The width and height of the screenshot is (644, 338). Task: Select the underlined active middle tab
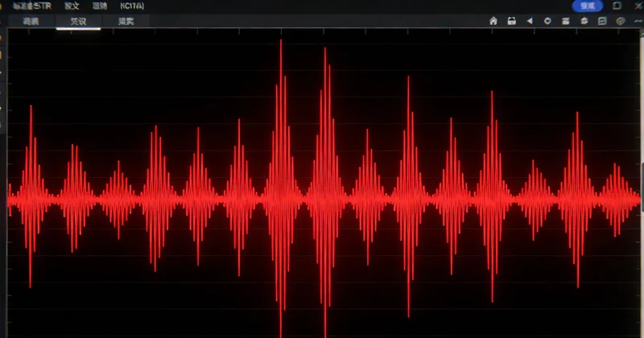click(78, 22)
